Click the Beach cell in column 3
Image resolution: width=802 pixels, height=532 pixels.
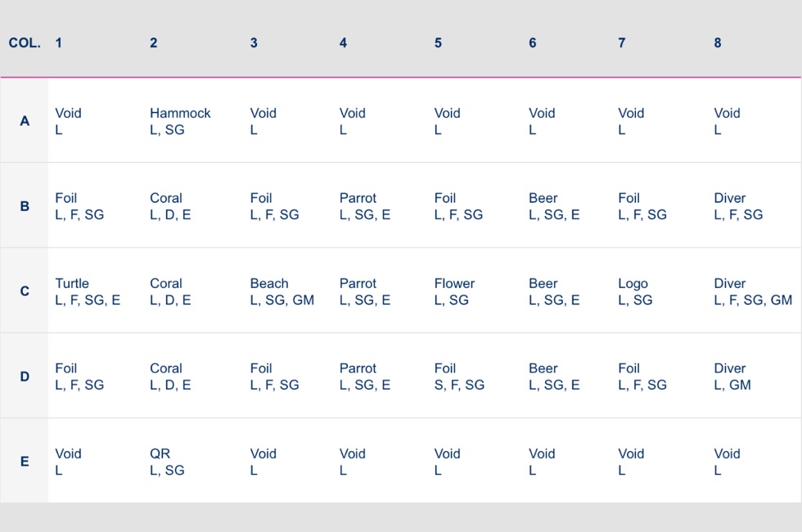282,291
